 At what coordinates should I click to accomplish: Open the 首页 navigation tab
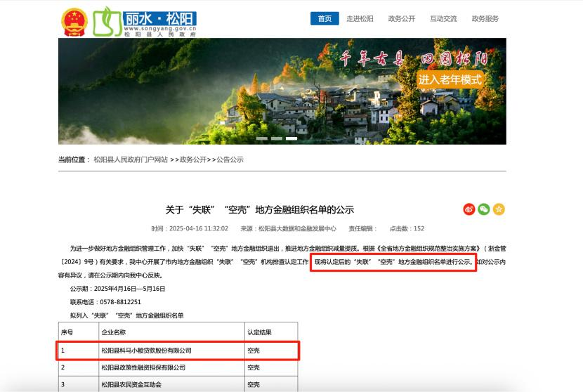coord(325,19)
